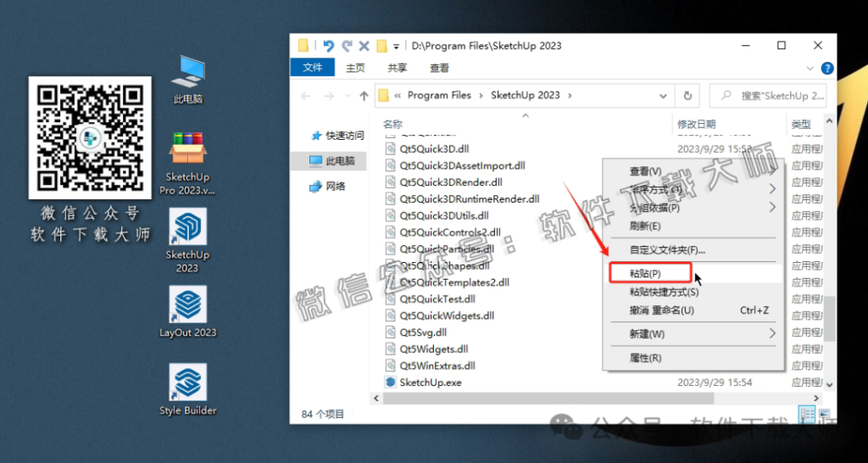Click the horizontal scrollbar right arrow
The width and height of the screenshot is (868, 463).
816,398
